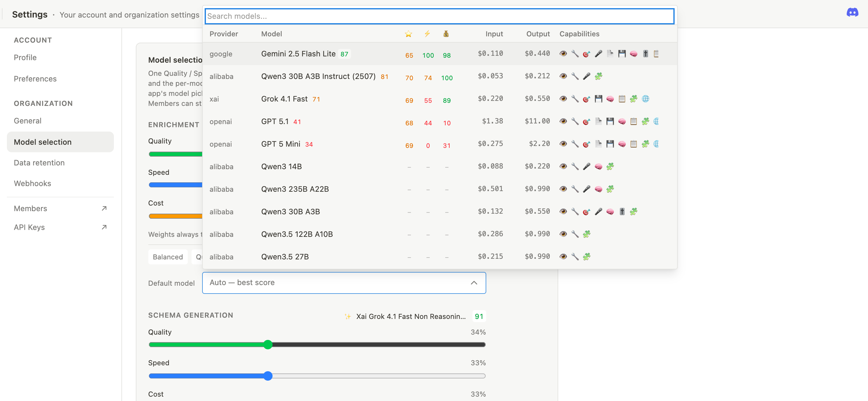Screen dimensions: 868x401
Task: Click the lightning speed column header icon
Action: [x=427, y=34]
